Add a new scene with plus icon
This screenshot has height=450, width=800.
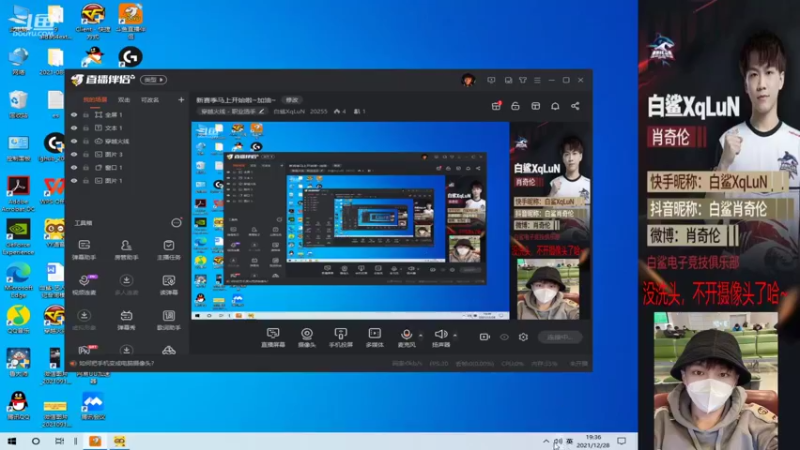pos(181,100)
